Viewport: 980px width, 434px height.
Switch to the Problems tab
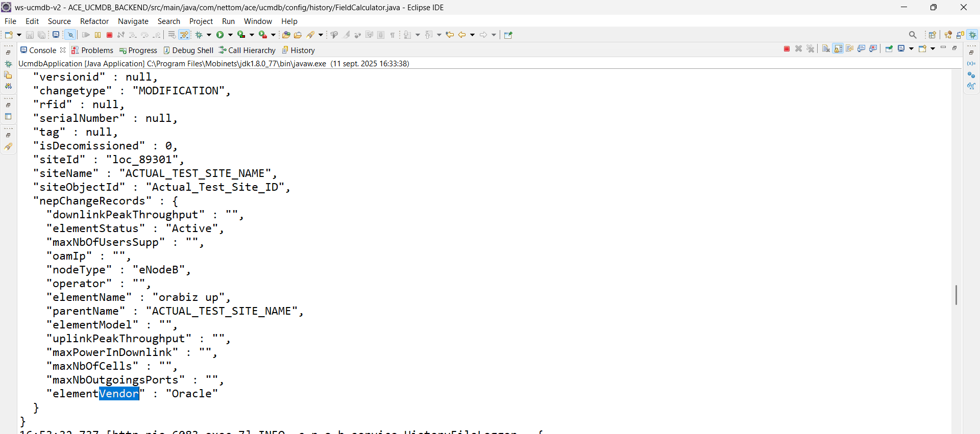click(92, 50)
